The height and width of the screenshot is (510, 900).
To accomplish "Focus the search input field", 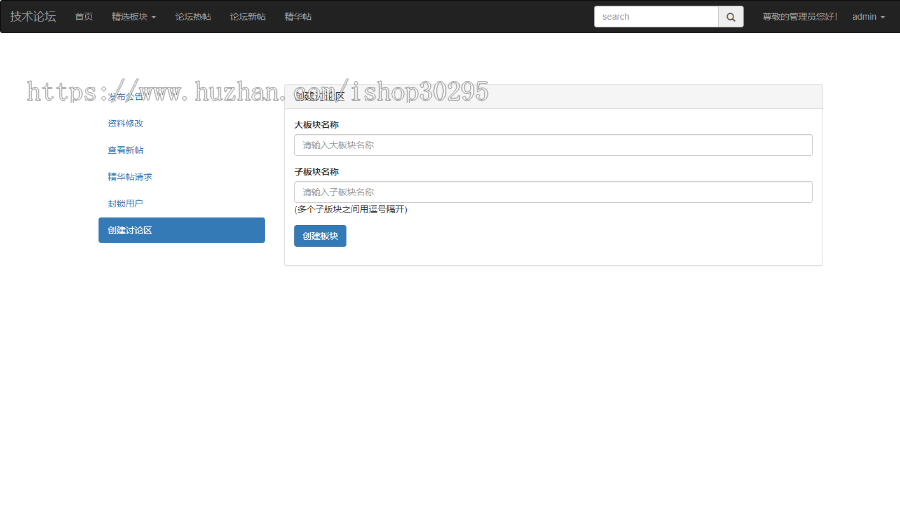I will click(x=656, y=17).
